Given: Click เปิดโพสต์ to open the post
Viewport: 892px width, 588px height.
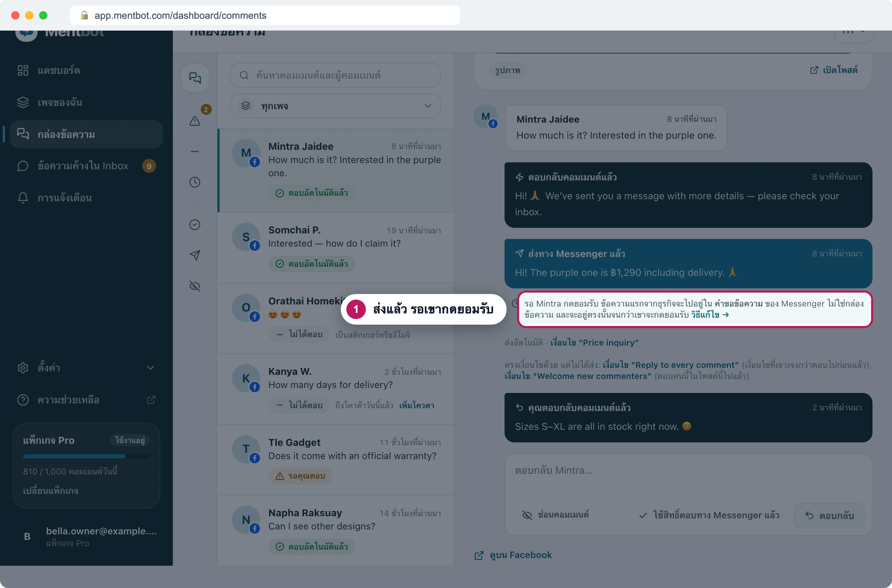Looking at the screenshot, I should [834, 70].
